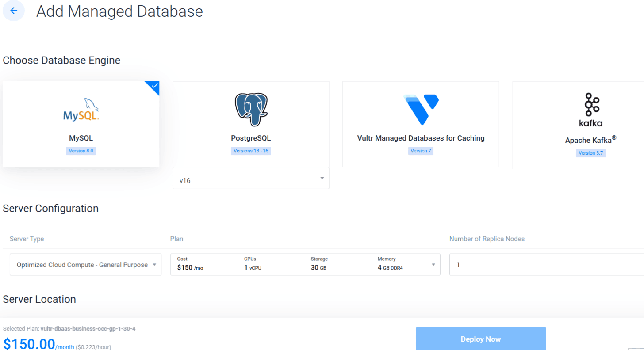Click the $150.00 monthly price link
Image resolution: width=644 pixels, height=350 pixels.
pyautogui.click(x=29, y=343)
